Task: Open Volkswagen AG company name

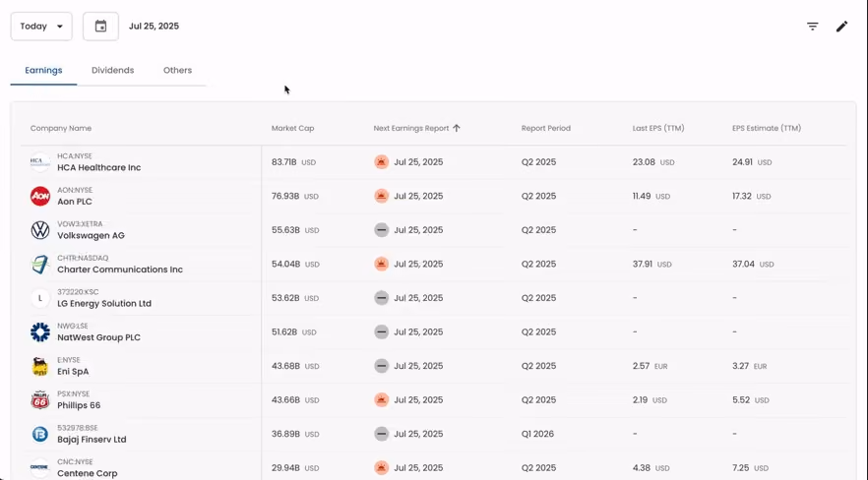Action: point(91,236)
